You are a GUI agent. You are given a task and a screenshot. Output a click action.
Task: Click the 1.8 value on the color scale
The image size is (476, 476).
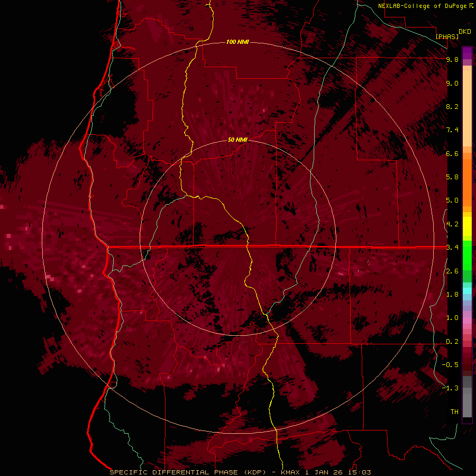[x=452, y=295]
